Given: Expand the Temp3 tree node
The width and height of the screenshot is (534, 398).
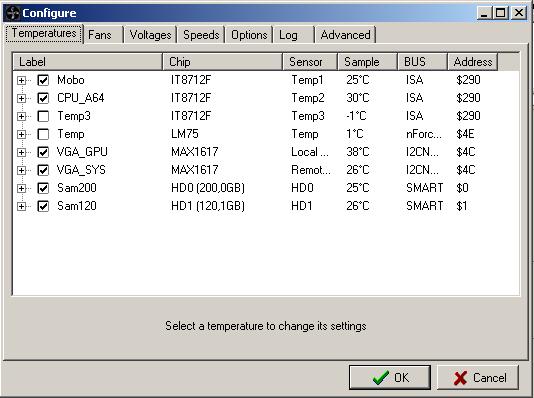Looking at the screenshot, I should click(x=21, y=116).
